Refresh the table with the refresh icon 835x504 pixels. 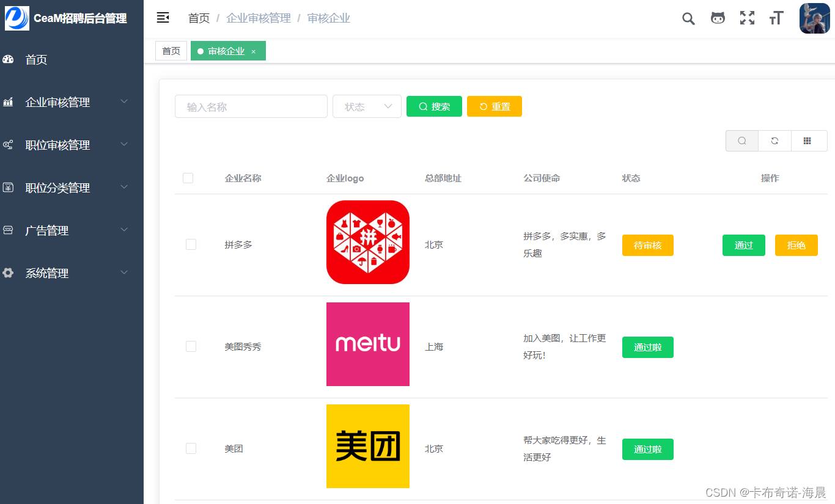774,141
